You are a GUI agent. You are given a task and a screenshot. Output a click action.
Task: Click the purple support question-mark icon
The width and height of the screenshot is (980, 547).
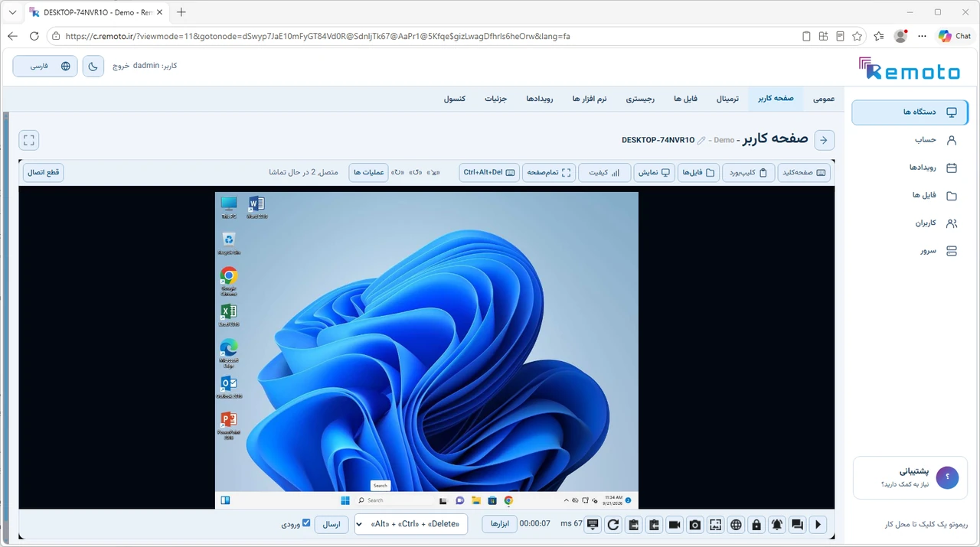click(x=947, y=477)
